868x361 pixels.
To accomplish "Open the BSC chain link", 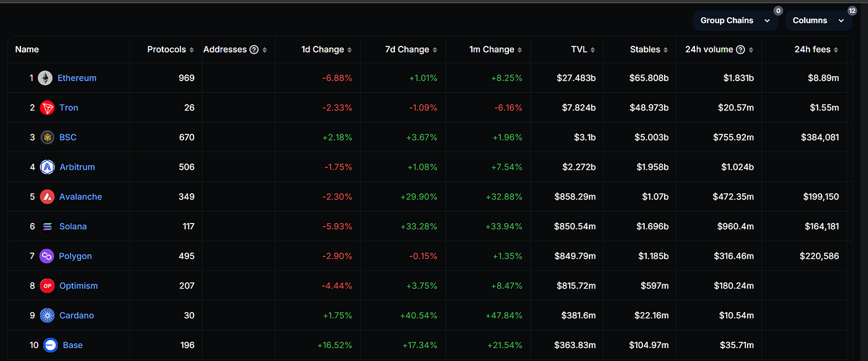I will click(x=68, y=137).
